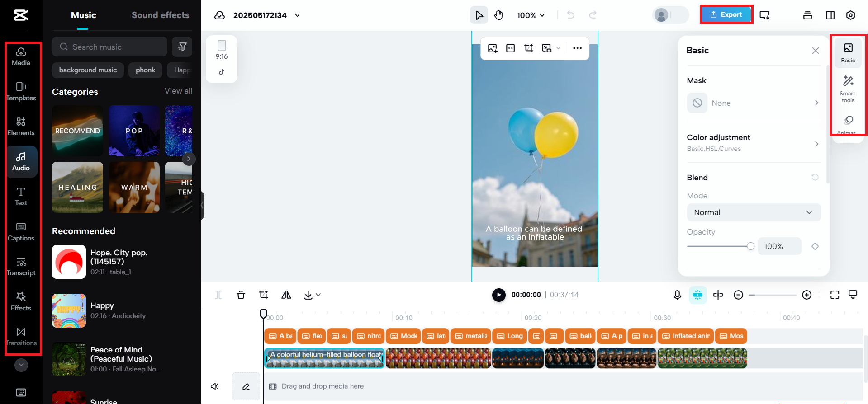Image resolution: width=868 pixels, height=404 pixels.
Task: Click the keyframe diamond next to Opacity
Action: (815, 246)
